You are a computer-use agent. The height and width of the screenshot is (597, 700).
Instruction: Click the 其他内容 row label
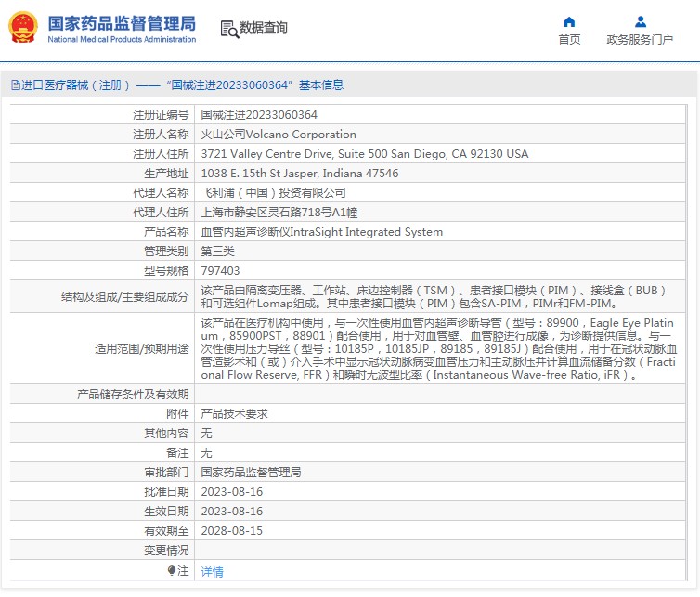166,433
